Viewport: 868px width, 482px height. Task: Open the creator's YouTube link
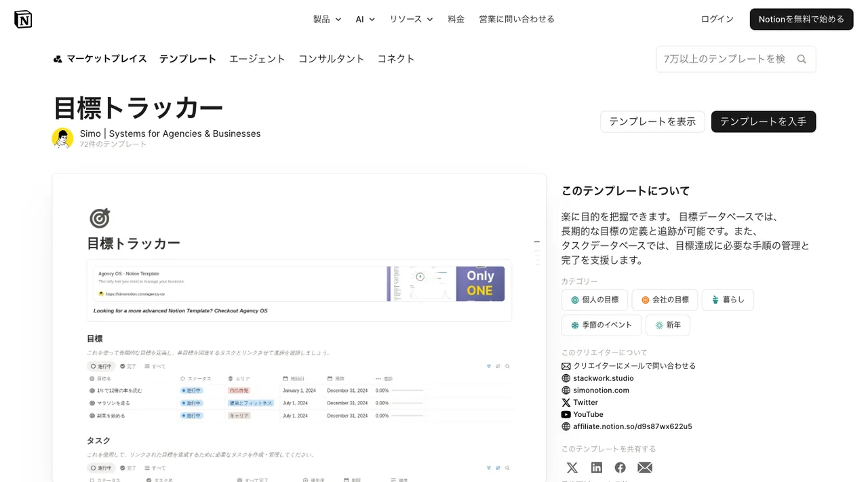pos(588,414)
